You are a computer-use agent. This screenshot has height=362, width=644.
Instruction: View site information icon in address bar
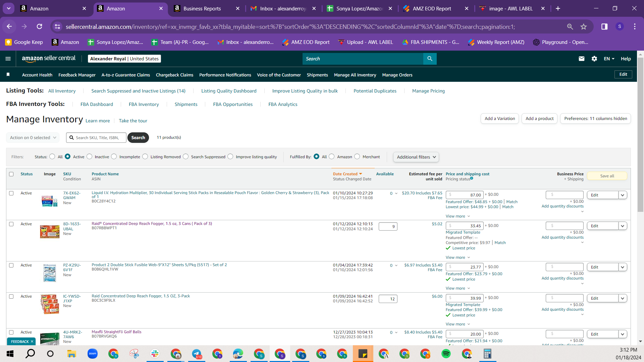(58, 26)
